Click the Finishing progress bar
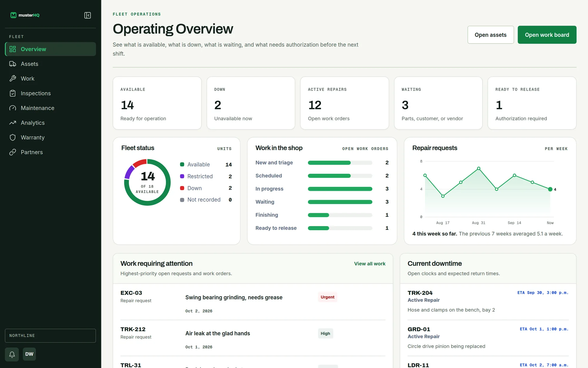The width and height of the screenshot is (588, 368). click(340, 215)
